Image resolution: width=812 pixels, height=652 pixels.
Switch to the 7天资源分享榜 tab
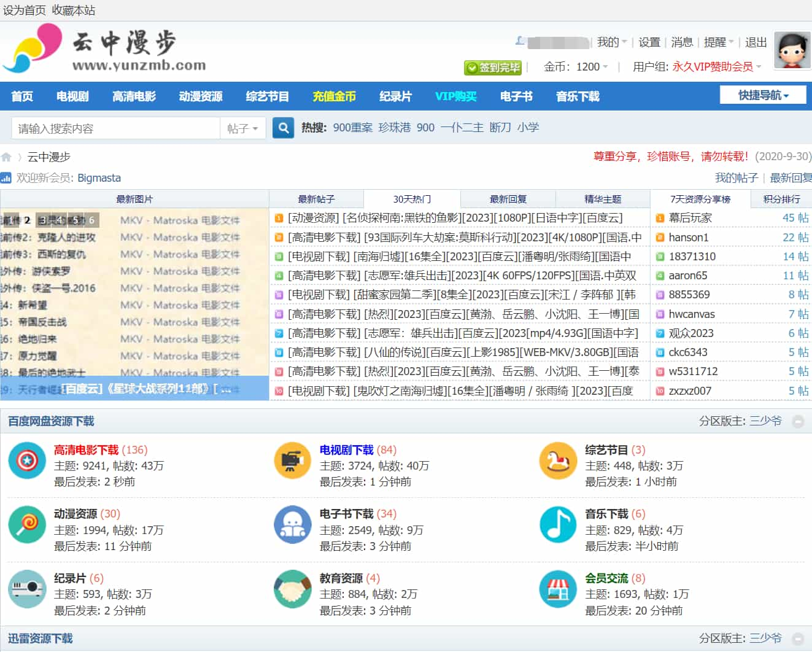(700, 199)
